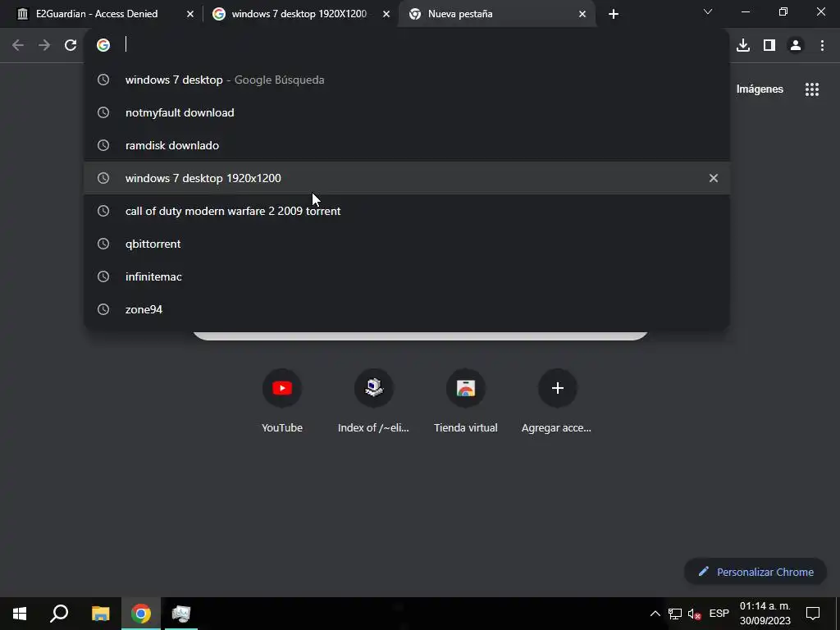The width and height of the screenshot is (840, 630).
Task: Open the Google apps grid
Action: 812,89
